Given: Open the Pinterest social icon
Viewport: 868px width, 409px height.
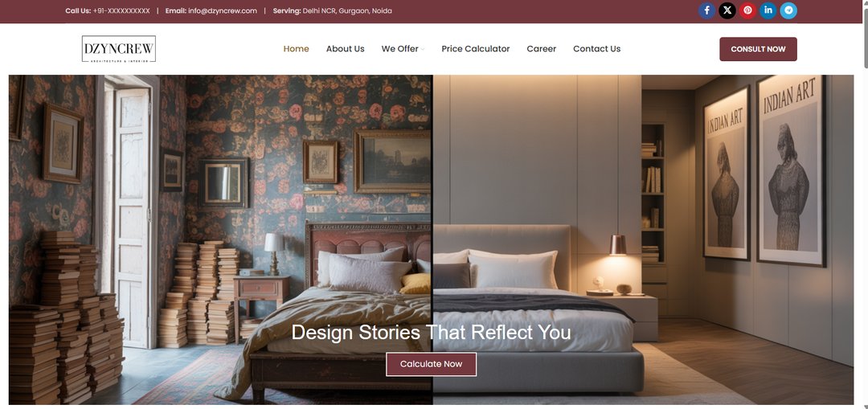Looking at the screenshot, I should point(747,10).
